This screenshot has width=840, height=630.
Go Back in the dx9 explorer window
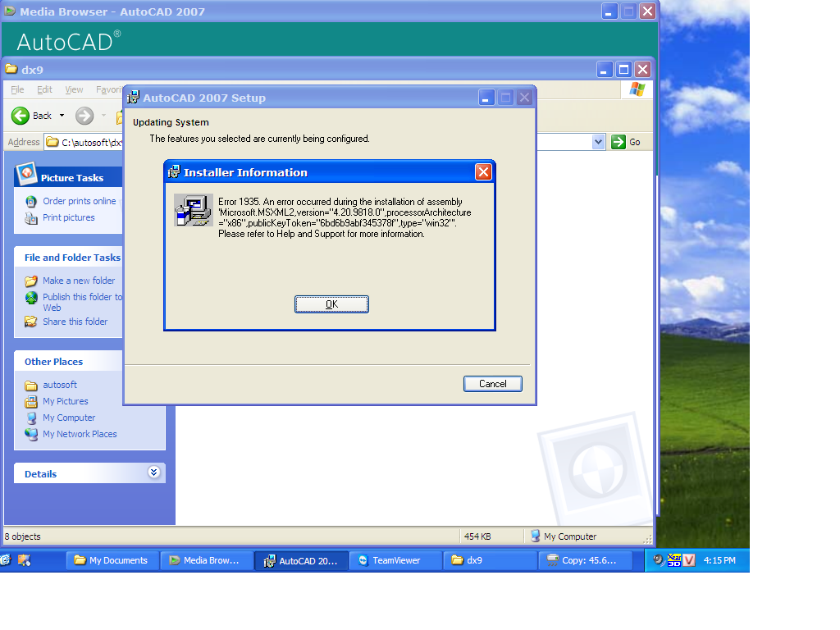pos(32,116)
